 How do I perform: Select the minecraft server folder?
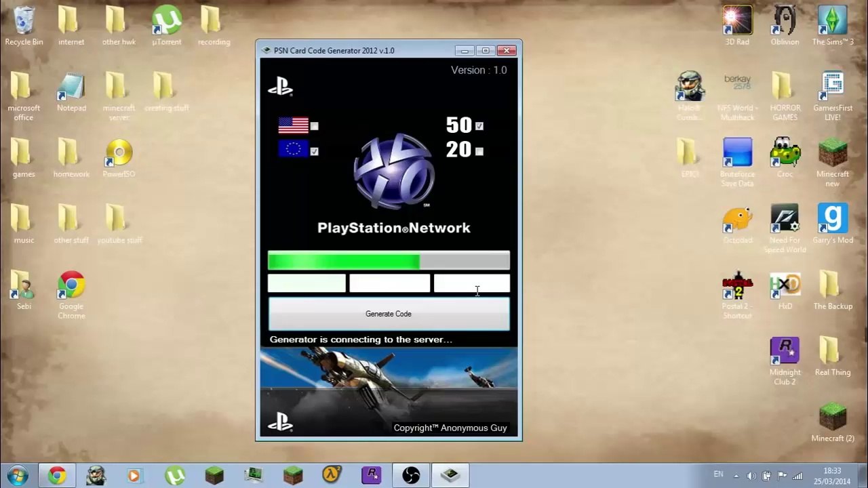(119, 97)
